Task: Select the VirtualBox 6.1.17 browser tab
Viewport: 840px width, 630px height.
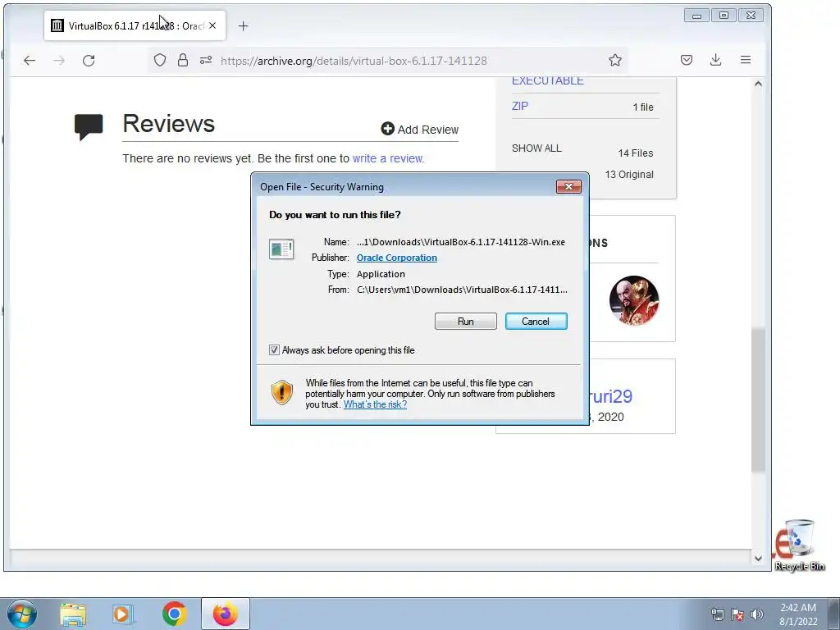Action: [x=135, y=25]
